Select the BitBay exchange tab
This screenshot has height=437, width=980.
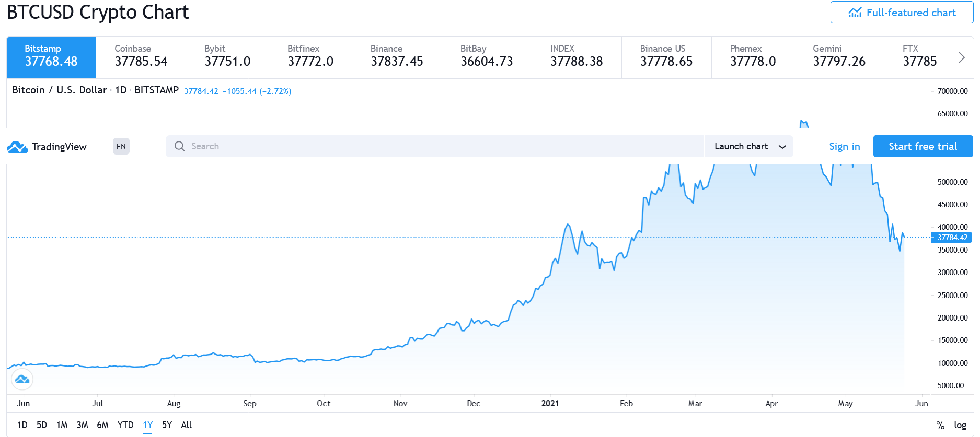click(x=487, y=57)
